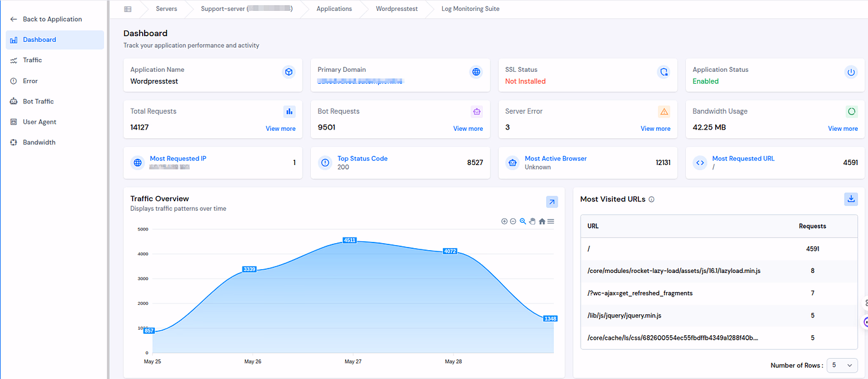The height and width of the screenshot is (379, 868).
Task: Click the Requests column header
Action: click(812, 226)
